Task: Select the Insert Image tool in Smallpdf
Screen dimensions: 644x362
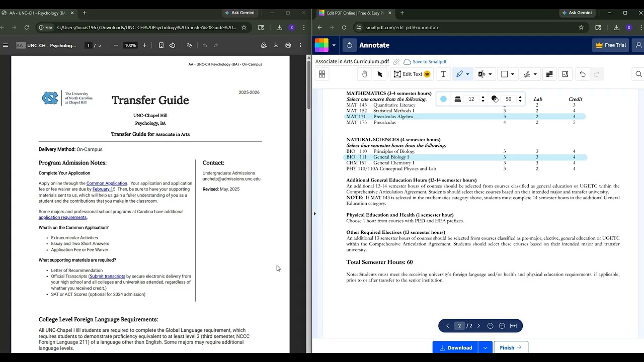Action: tap(565, 74)
